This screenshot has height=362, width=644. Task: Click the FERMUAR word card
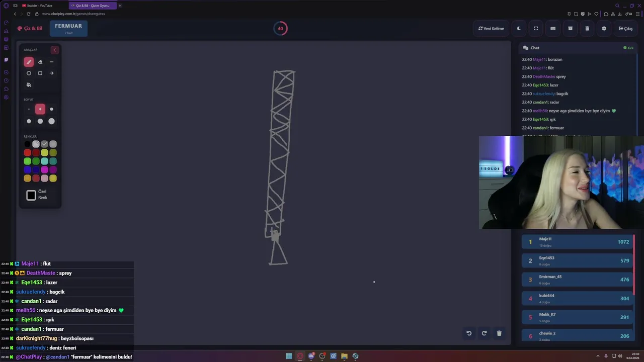(68, 29)
